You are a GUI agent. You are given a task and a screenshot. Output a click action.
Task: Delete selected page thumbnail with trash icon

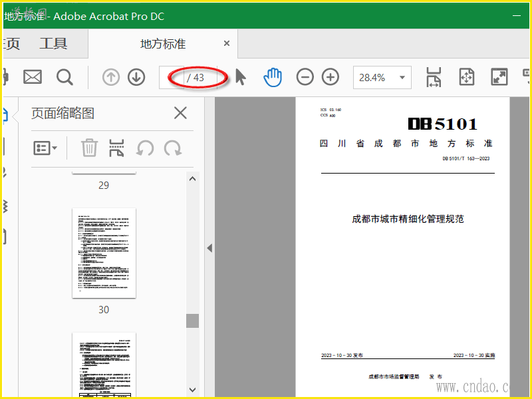click(89, 148)
